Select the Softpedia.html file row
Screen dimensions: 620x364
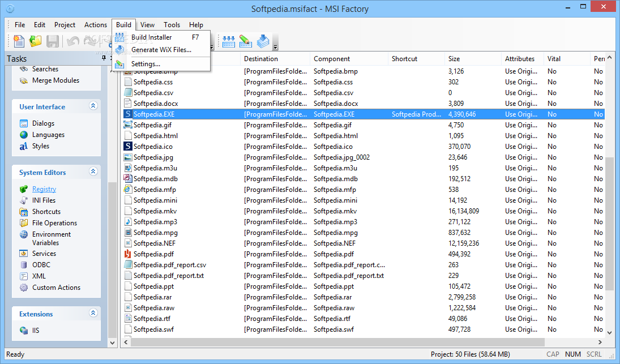pyautogui.click(x=363, y=135)
